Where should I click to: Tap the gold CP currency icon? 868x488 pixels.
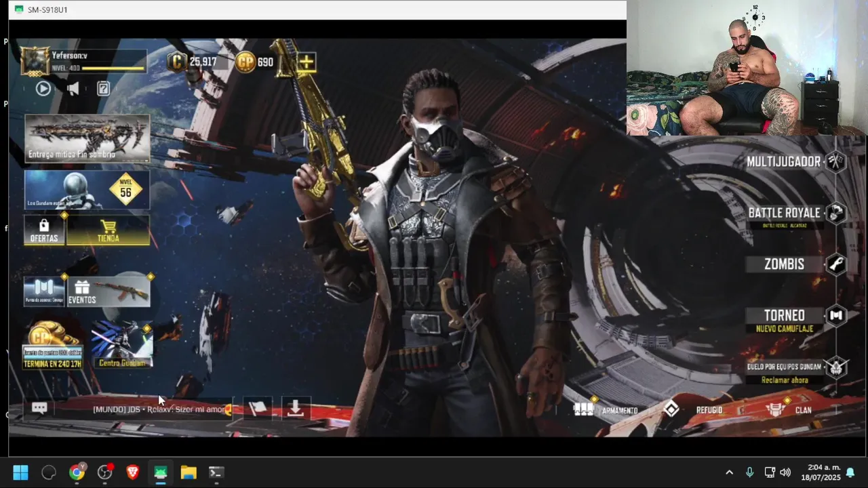pos(245,62)
